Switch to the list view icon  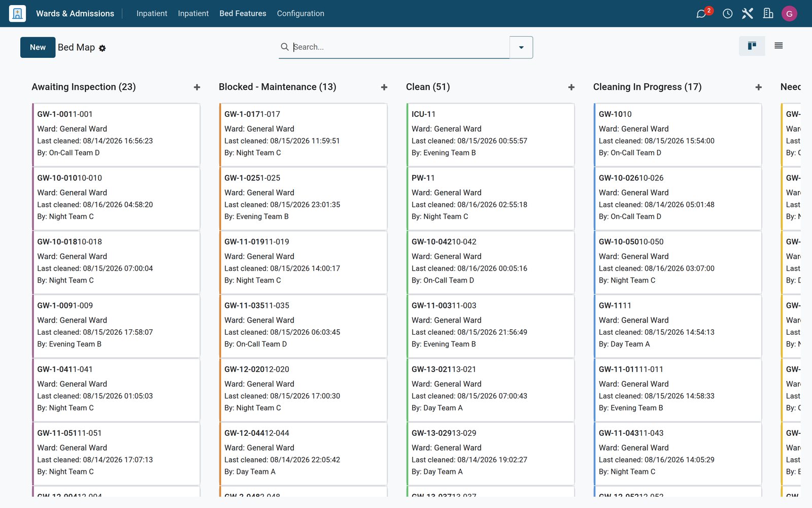(779, 46)
